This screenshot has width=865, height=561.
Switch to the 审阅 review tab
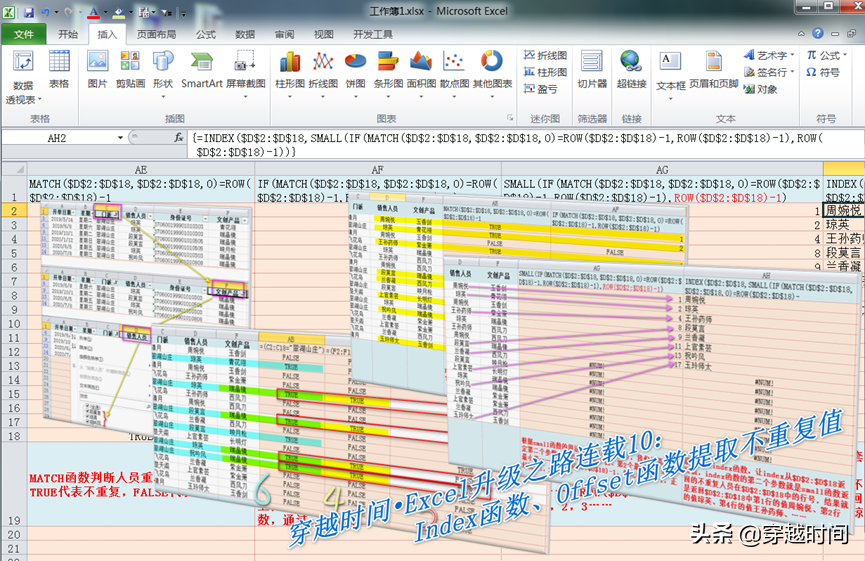coord(284,34)
